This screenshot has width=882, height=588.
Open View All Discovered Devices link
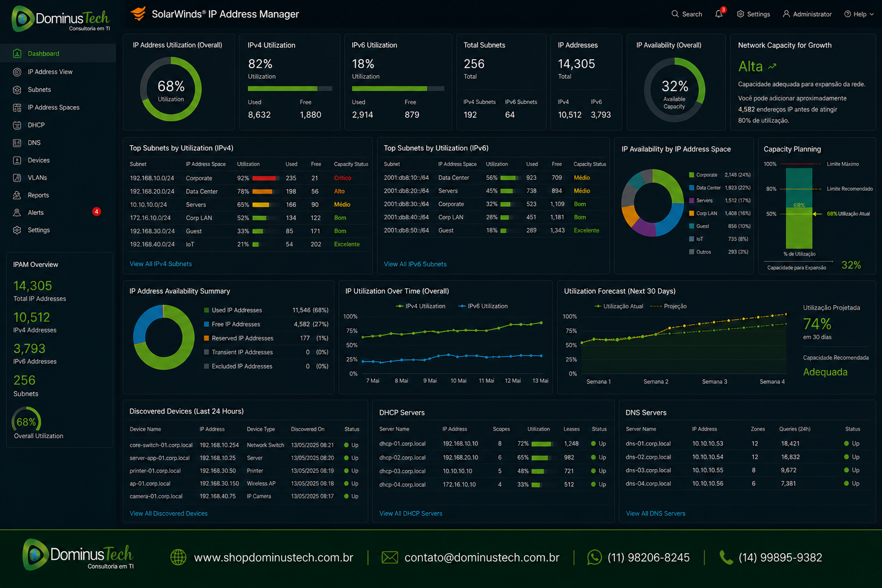(x=168, y=513)
